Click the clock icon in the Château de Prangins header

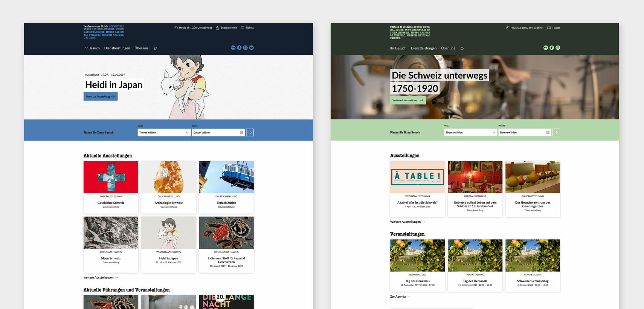(507, 28)
